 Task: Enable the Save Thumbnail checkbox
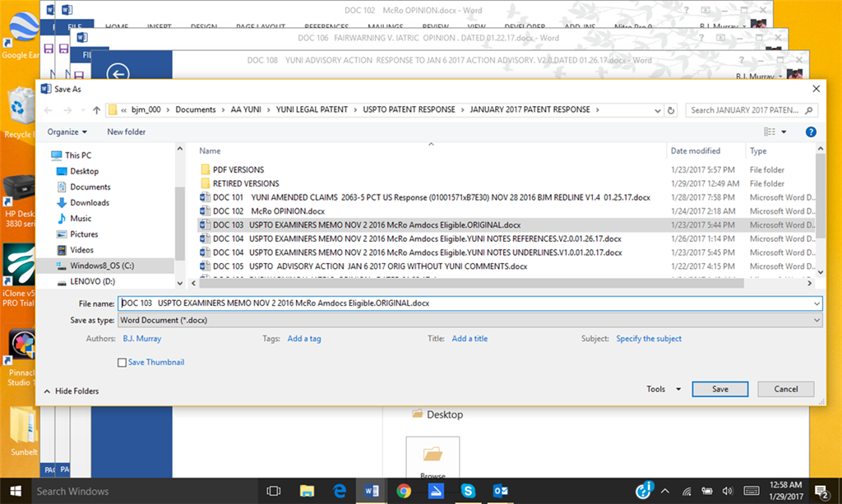pyautogui.click(x=122, y=363)
